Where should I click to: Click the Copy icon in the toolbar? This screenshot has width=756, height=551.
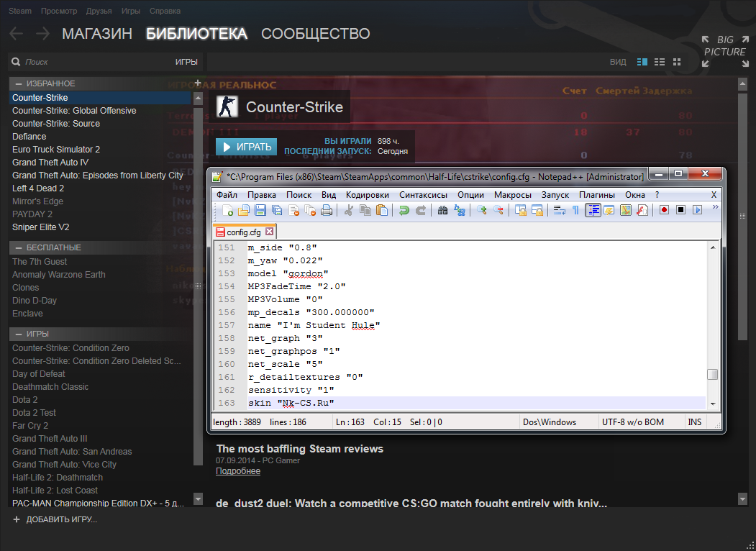tap(365, 210)
